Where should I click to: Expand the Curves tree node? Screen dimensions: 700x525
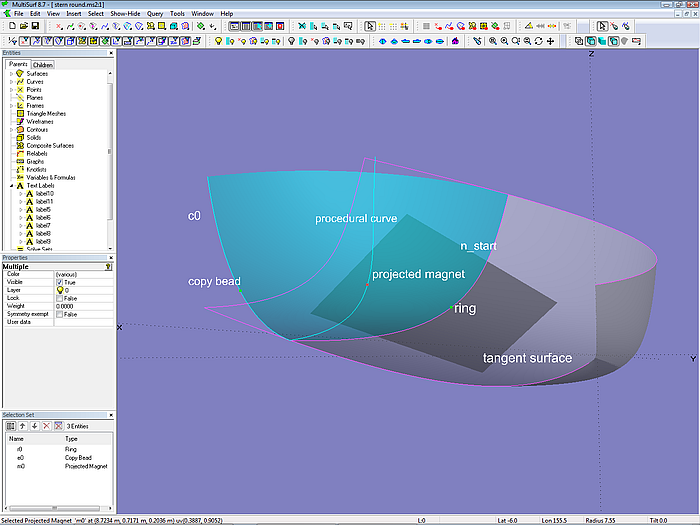point(11,82)
